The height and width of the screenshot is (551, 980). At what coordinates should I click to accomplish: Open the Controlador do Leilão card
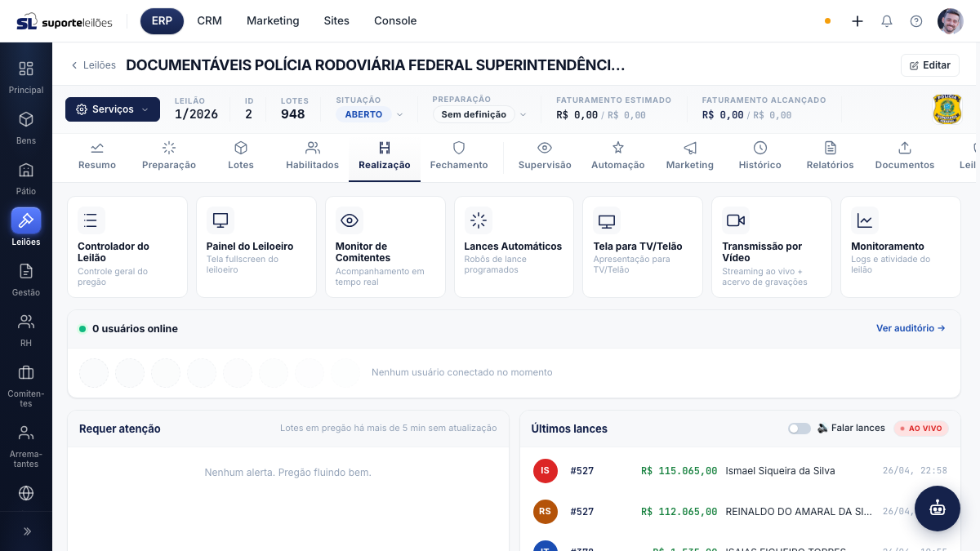click(127, 247)
